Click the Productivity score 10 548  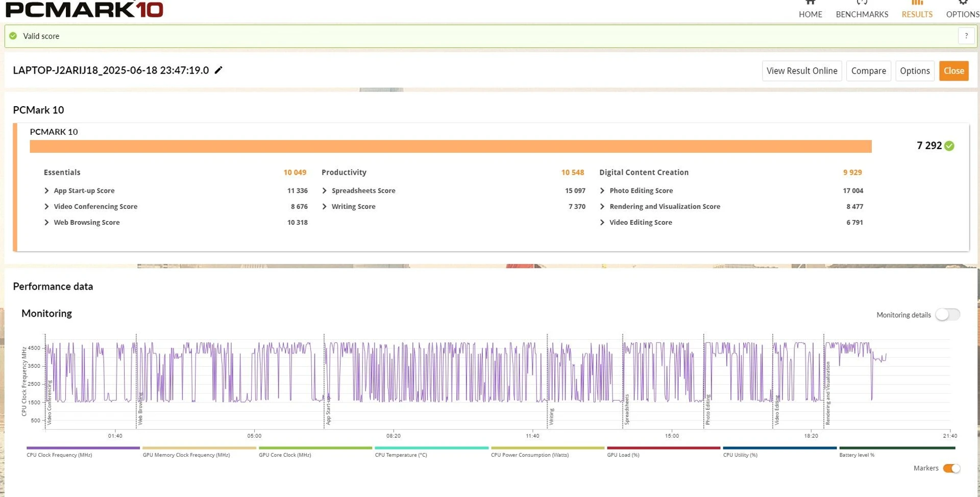[x=573, y=173]
